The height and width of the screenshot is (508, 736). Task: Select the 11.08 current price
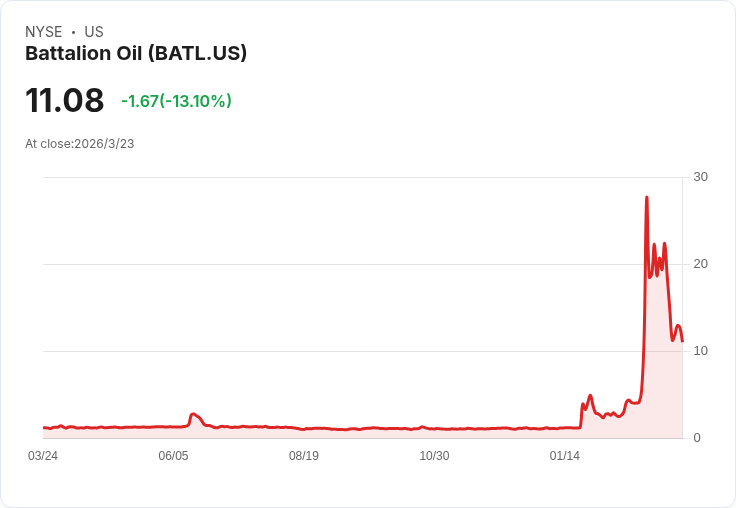click(x=64, y=101)
